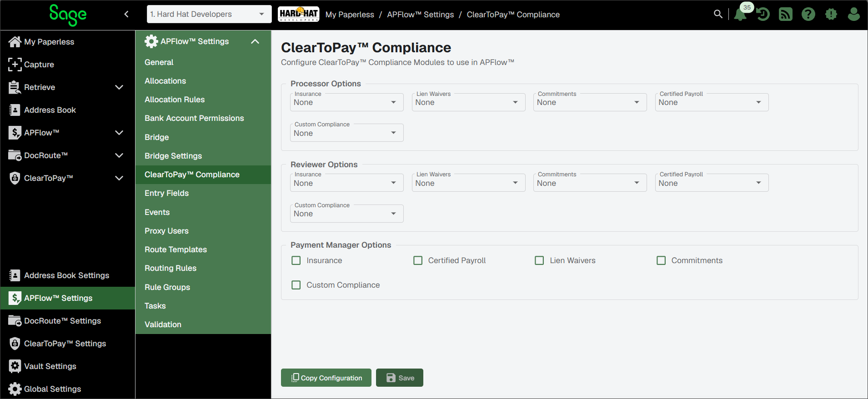Open Bank Account Permissions menu item

pyautogui.click(x=203, y=118)
